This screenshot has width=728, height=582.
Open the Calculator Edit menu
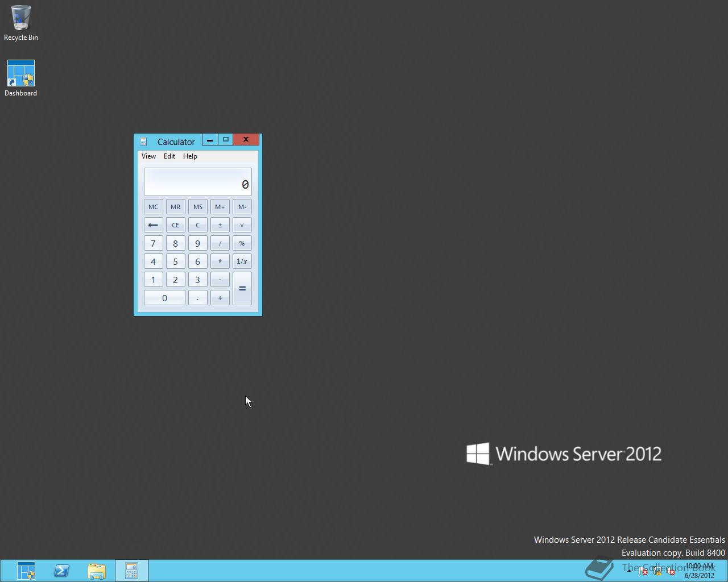(169, 156)
